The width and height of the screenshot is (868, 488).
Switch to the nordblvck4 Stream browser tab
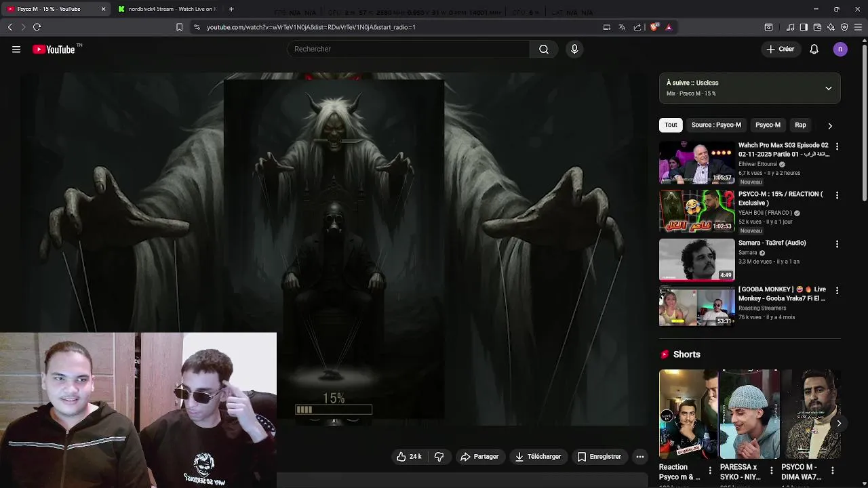pos(167,9)
